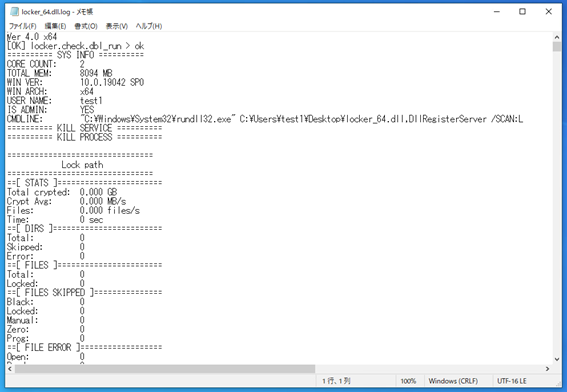This screenshot has width=567, height=392.
Task: Maximize the Notepad window
Action: pyautogui.click(x=523, y=12)
